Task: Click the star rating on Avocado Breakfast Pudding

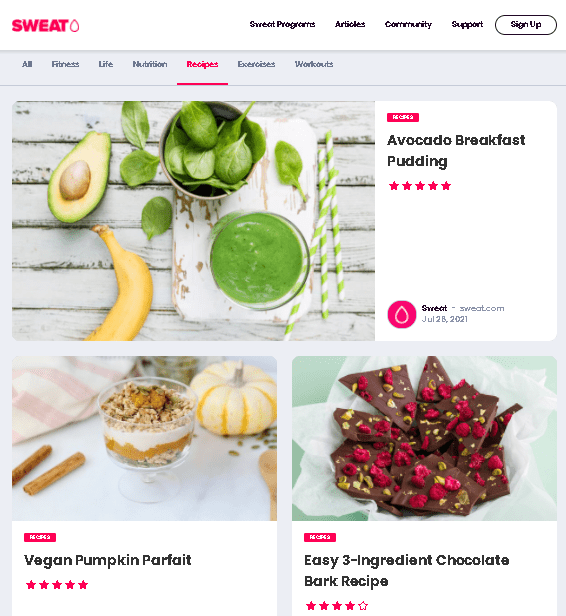Action: pos(419,186)
